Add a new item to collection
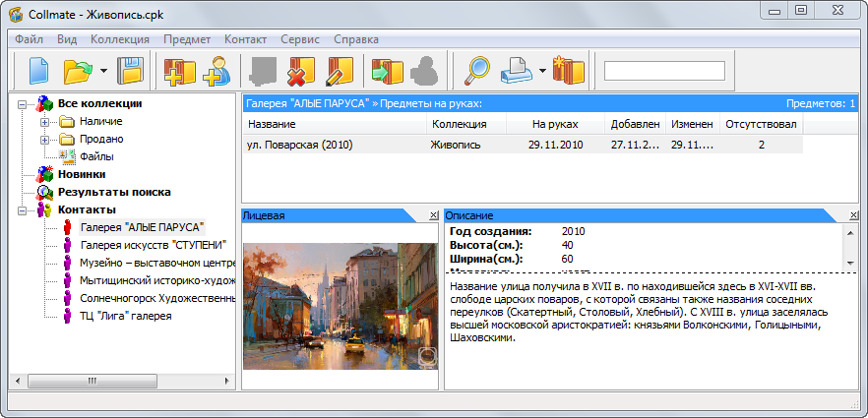The width and height of the screenshot is (868, 418). tap(180, 71)
